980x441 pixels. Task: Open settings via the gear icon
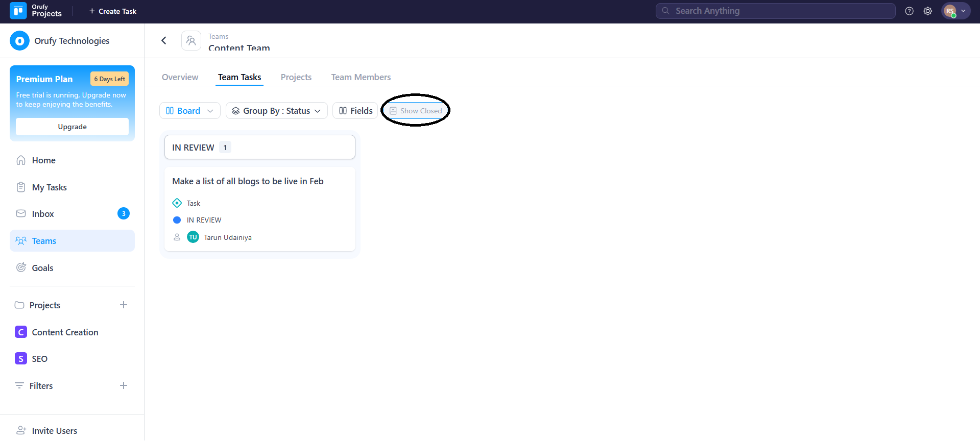(x=927, y=11)
